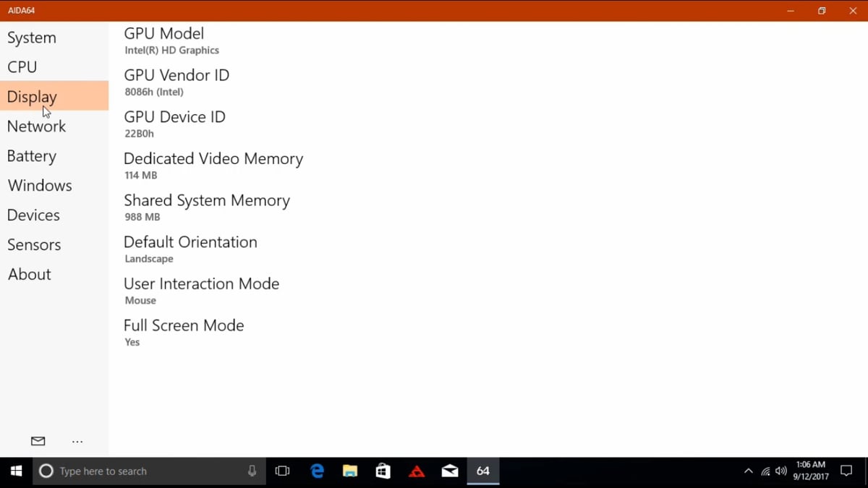Select the Intel(R) HD Graphics value
Viewport: 868px width, 488px height.
(x=171, y=51)
